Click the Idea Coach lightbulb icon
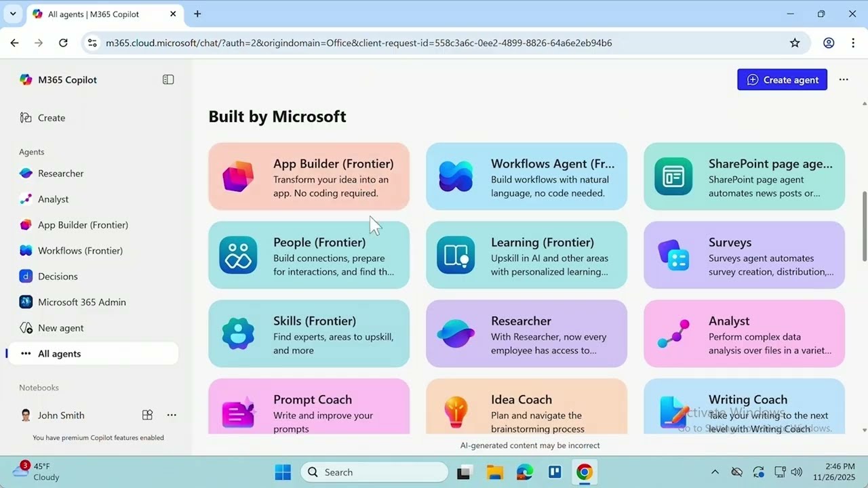Viewport: 868px width, 488px height. [456, 411]
